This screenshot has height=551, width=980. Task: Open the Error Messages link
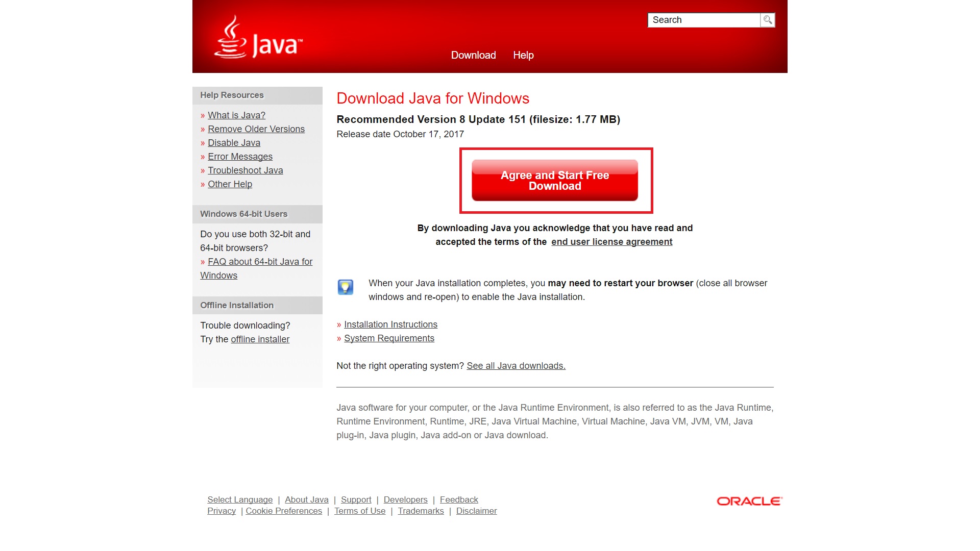(240, 157)
